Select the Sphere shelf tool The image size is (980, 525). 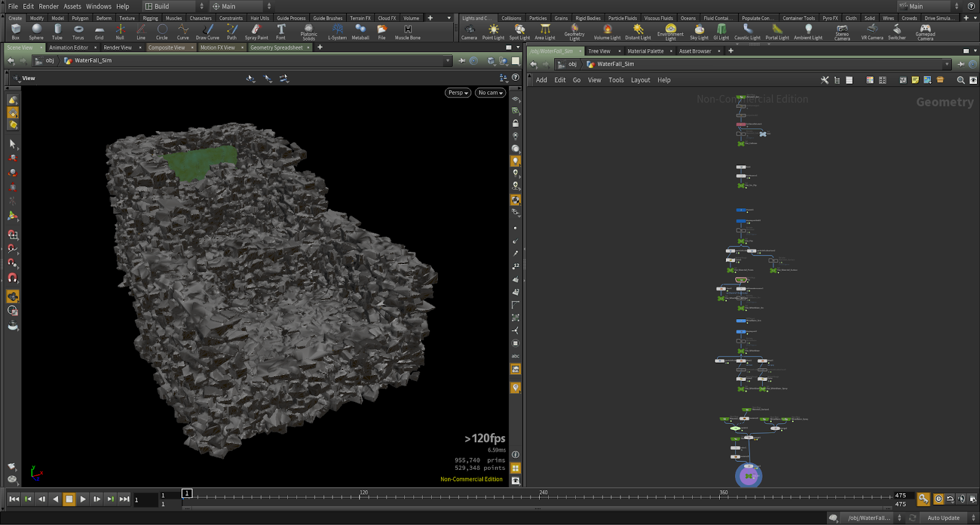pyautogui.click(x=36, y=31)
